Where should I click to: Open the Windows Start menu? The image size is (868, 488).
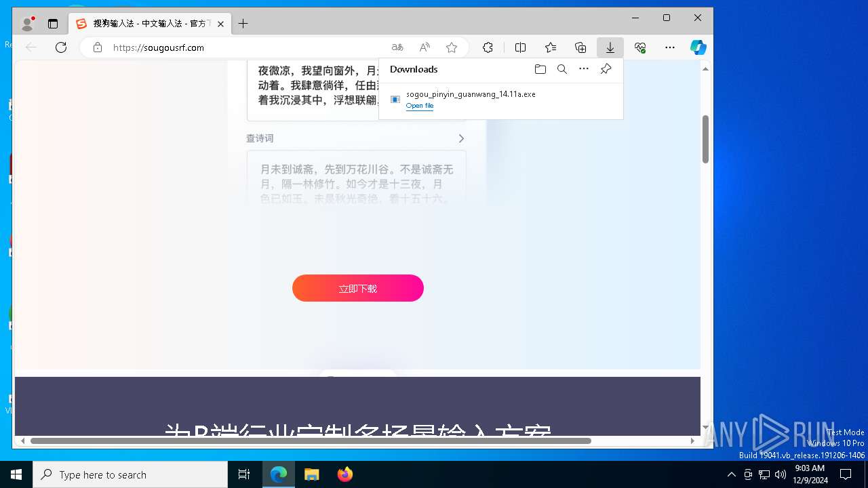pos(16,474)
